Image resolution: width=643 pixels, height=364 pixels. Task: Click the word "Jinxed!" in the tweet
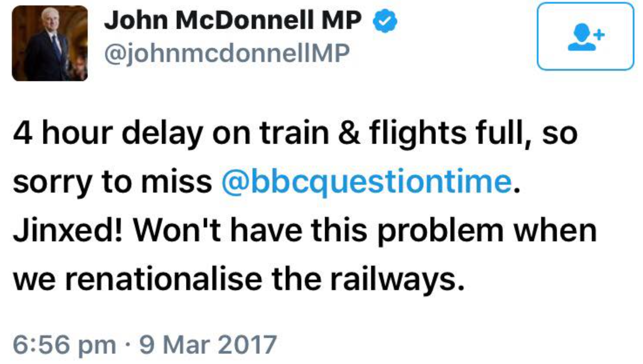tap(68, 230)
